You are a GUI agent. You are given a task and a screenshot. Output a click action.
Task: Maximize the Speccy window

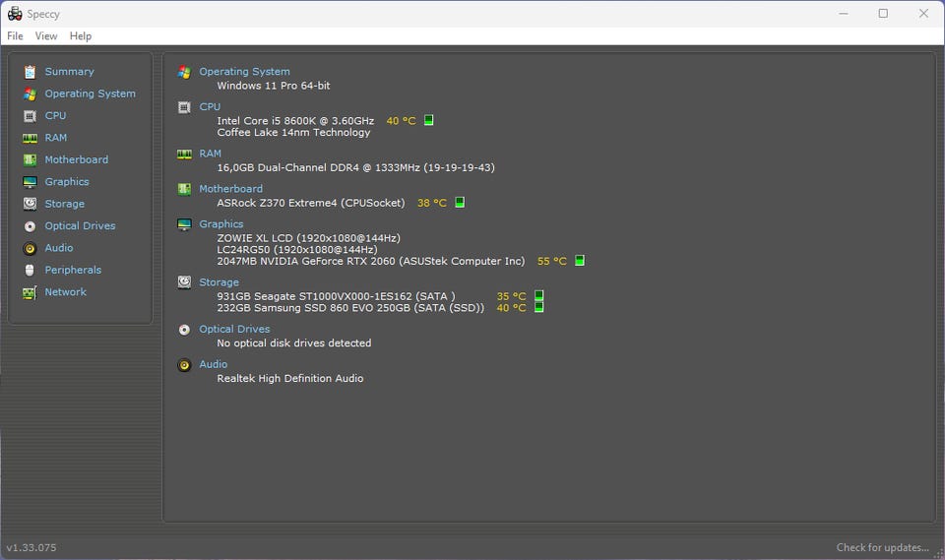883,13
